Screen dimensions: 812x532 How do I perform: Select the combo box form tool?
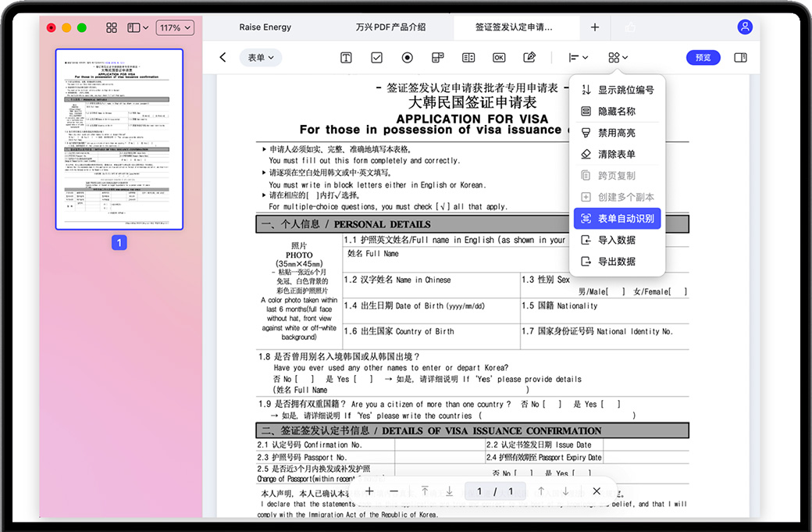[x=437, y=58]
